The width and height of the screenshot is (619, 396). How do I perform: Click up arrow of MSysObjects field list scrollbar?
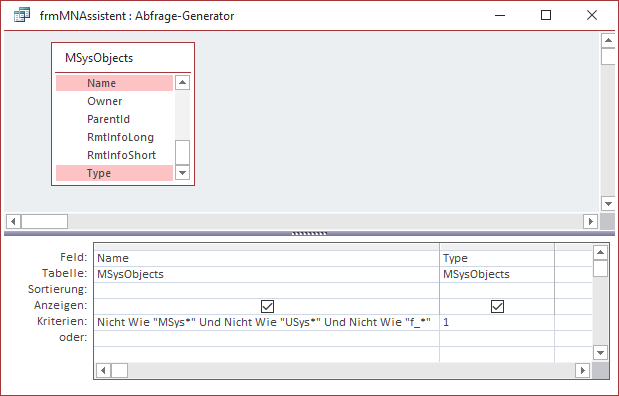tap(182, 83)
